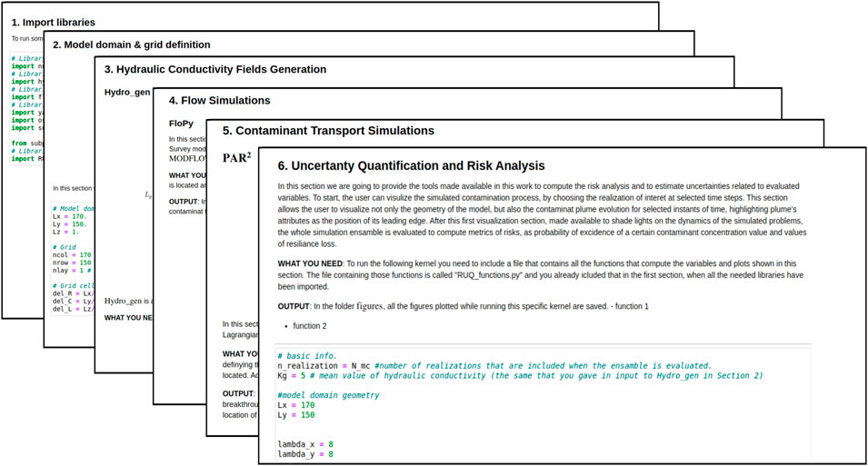Click the 'lambda_x = 8' code line

click(x=305, y=444)
